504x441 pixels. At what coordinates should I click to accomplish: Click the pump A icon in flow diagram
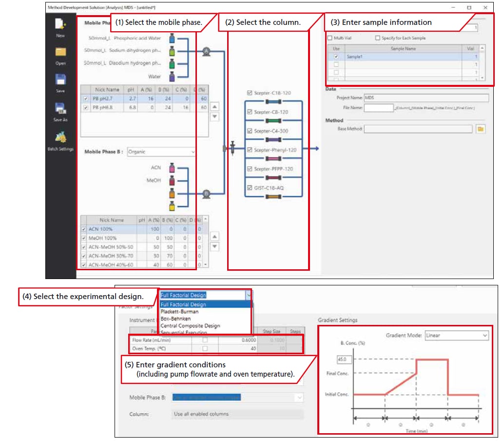pyautogui.click(x=206, y=51)
